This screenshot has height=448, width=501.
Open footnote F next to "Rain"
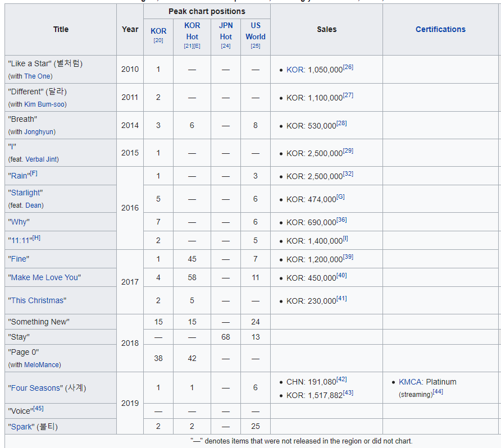(34, 173)
